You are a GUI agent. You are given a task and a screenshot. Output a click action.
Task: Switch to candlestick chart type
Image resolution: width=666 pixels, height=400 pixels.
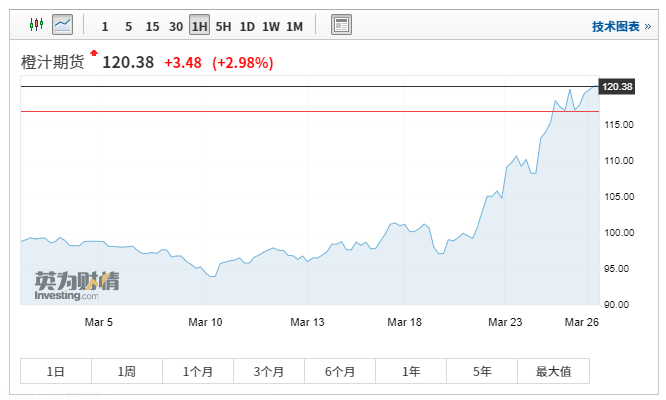click(x=37, y=25)
